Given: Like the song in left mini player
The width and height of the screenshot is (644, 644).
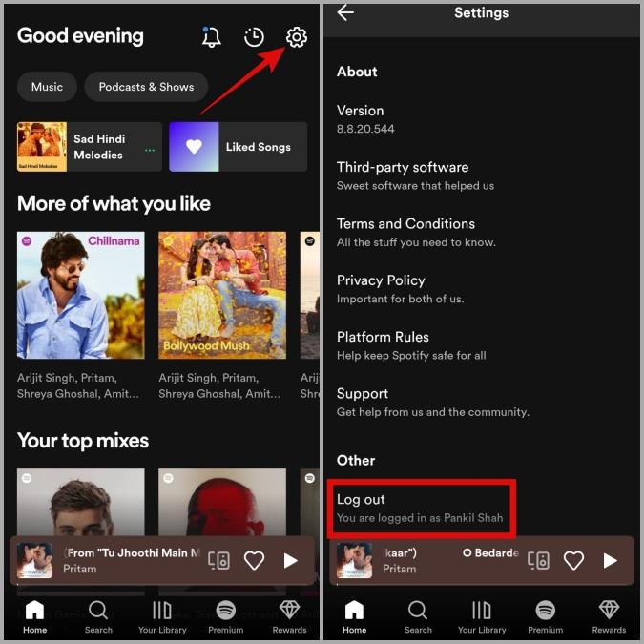Looking at the screenshot, I should click(254, 560).
